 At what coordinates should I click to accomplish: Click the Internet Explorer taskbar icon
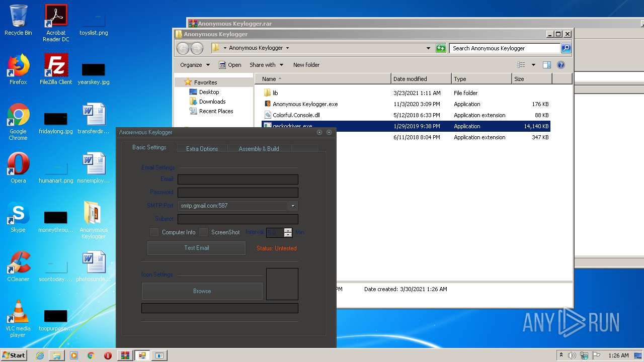pyautogui.click(x=40, y=355)
